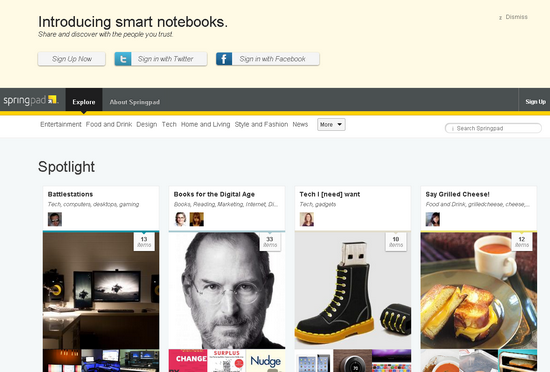Click the Sign Up Now button
This screenshot has height=372, width=550.
(x=72, y=59)
